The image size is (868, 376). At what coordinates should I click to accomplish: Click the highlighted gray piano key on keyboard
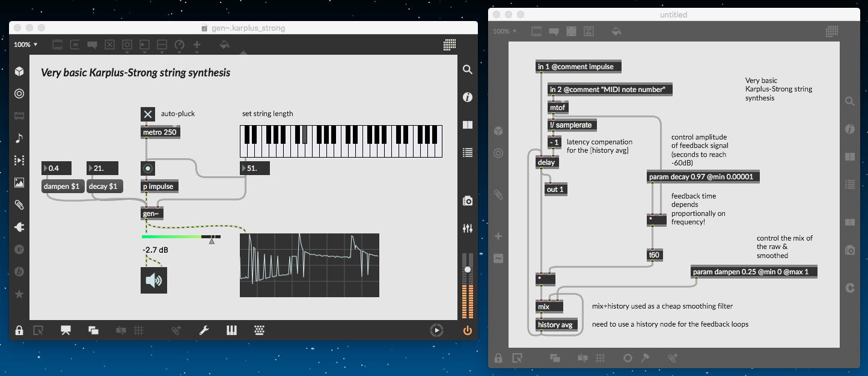tap(305, 134)
